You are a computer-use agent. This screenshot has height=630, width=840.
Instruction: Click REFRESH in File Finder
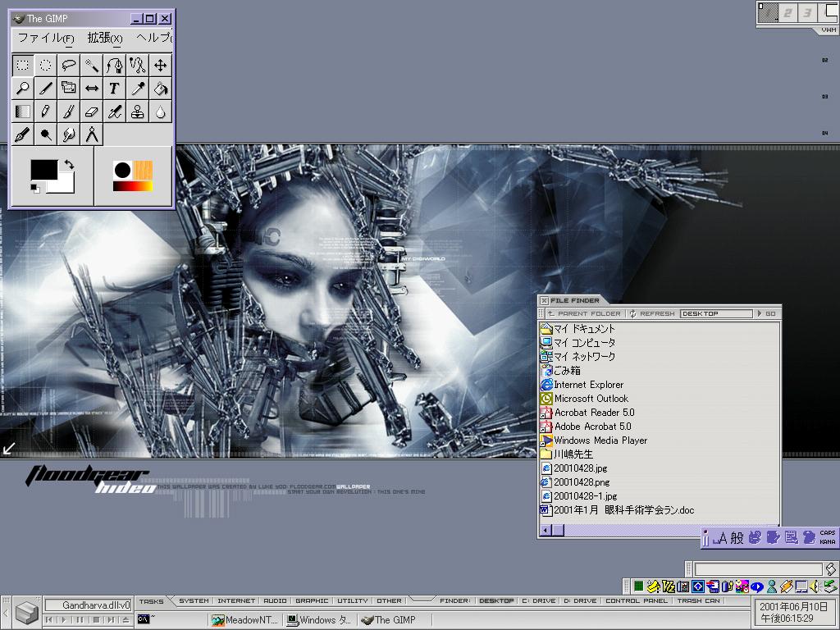click(652, 314)
